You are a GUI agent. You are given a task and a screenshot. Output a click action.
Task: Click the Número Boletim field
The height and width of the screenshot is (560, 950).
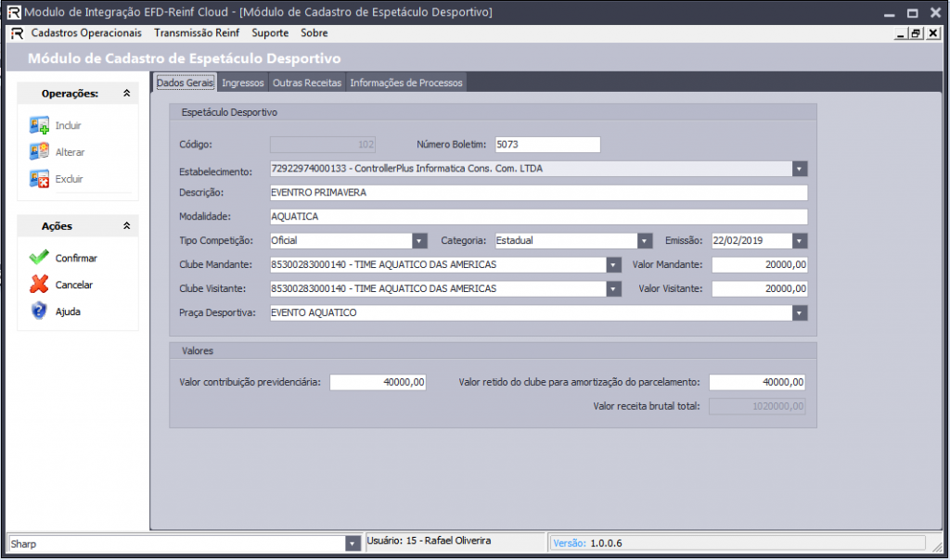click(547, 144)
